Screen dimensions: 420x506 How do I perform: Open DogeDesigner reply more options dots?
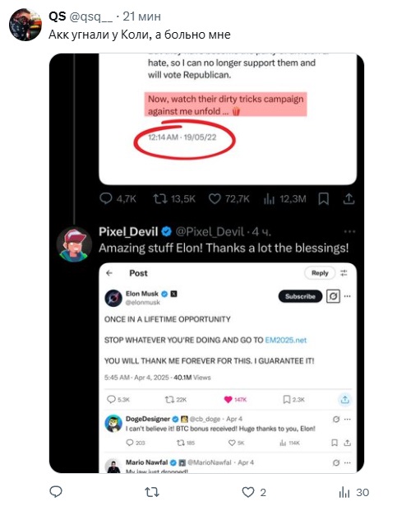[x=347, y=419]
